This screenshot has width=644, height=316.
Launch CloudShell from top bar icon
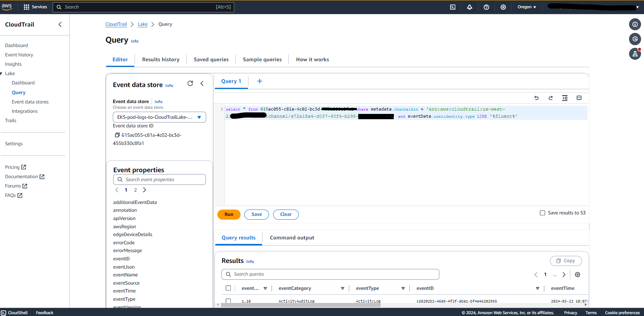click(453, 7)
